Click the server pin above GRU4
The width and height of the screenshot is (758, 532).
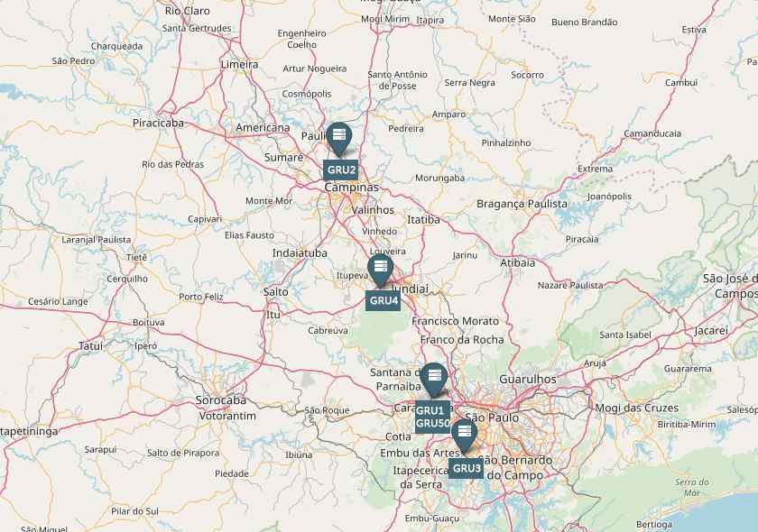pos(381,271)
